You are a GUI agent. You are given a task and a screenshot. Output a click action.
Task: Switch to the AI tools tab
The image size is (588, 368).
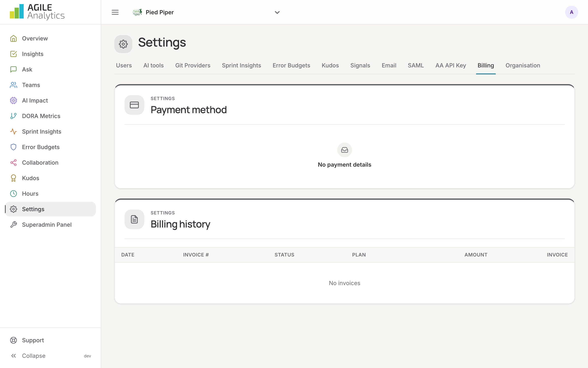click(x=154, y=66)
